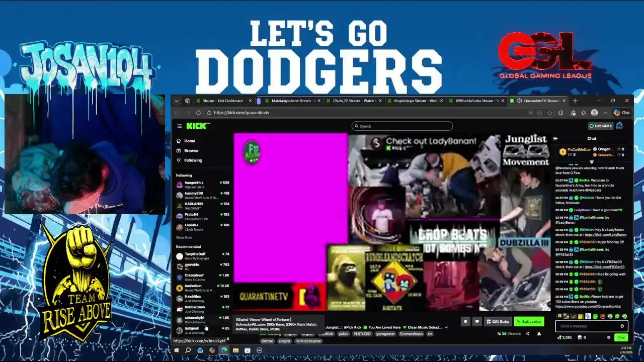Open the tab search dropdown arrow

177,101
